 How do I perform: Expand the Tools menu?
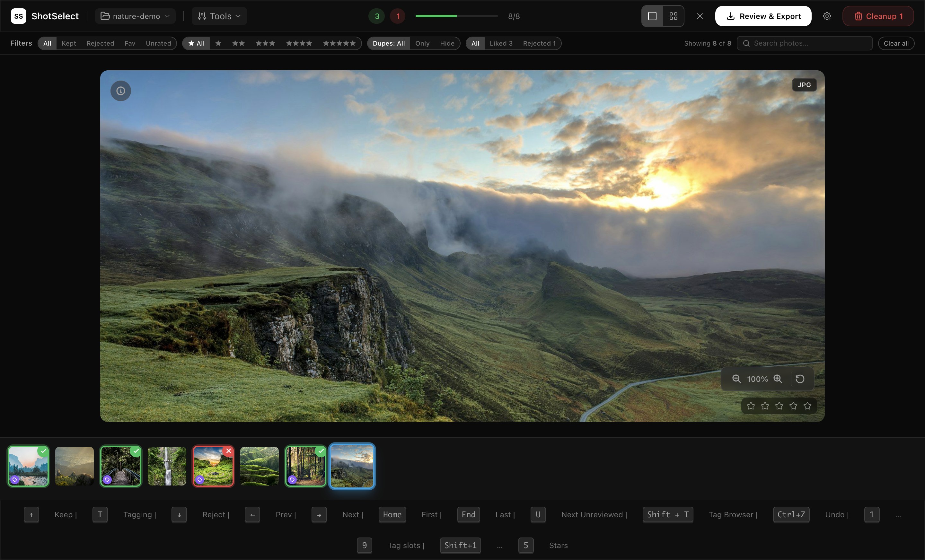tap(219, 16)
